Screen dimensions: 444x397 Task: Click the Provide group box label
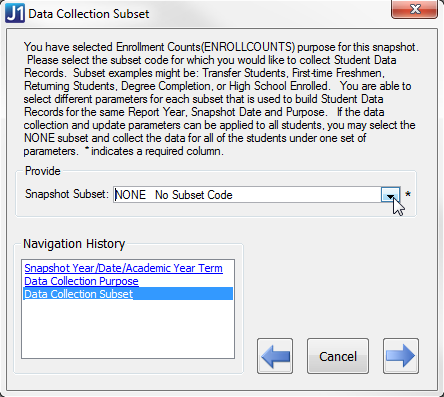[x=43, y=171]
